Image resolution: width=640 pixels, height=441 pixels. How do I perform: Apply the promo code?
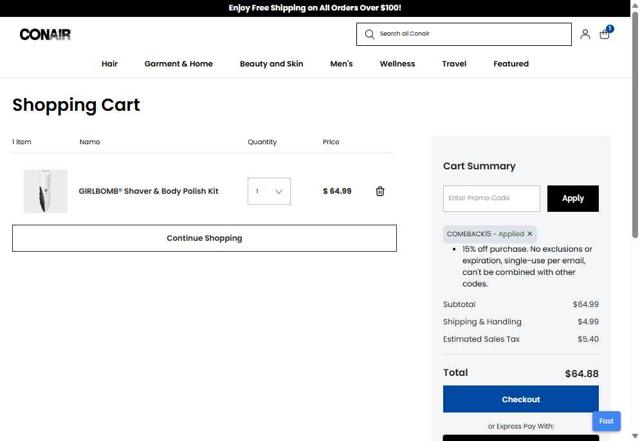pyautogui.click(x=573, y=198)
